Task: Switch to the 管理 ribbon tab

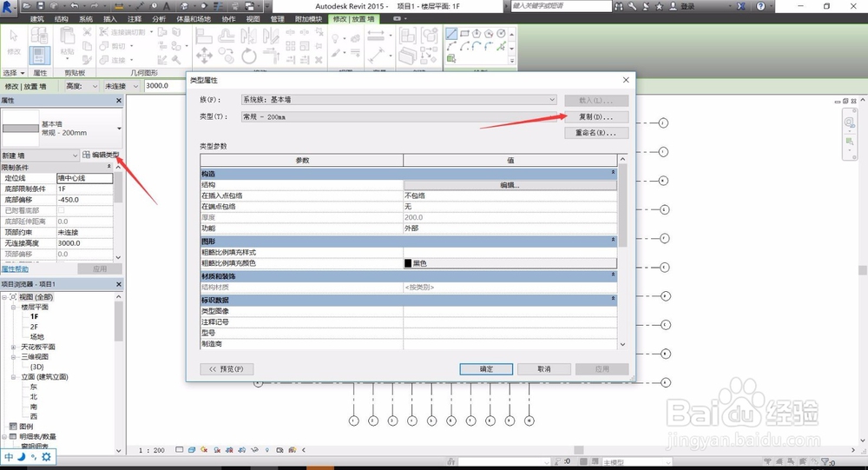Action: (278, 19)
